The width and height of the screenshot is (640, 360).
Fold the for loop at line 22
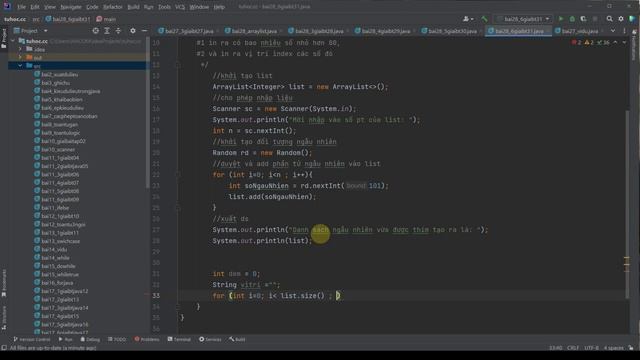pyautogui.click(x=178, y=175)
